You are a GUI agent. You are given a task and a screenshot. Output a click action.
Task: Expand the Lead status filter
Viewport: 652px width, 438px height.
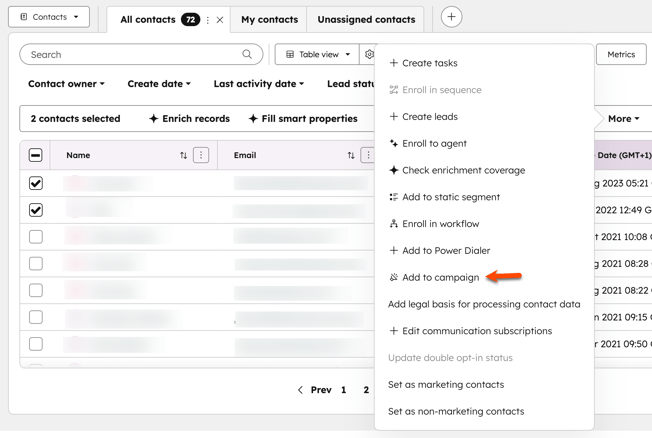coord(351,84)
